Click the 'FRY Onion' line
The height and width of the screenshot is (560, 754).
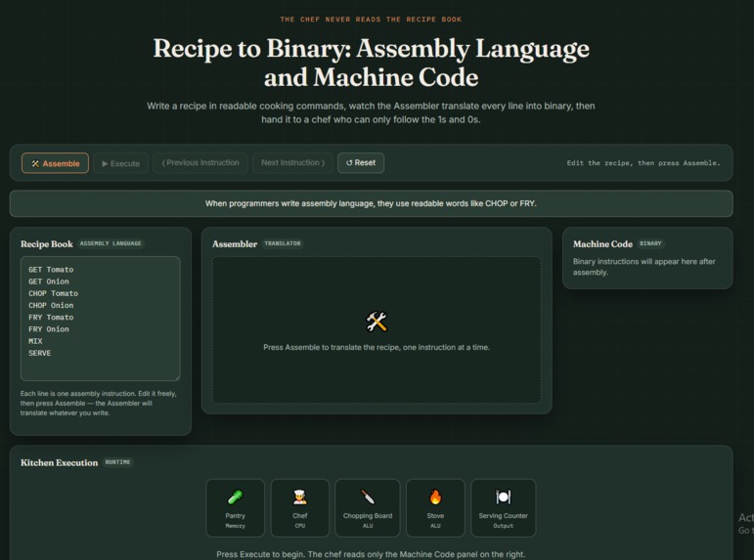[x=49, y=329]
